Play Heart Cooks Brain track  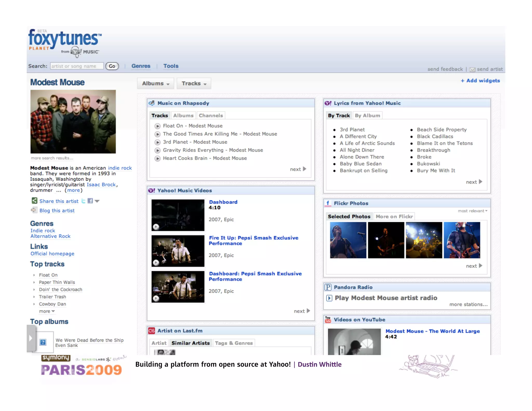pos(157,158)
